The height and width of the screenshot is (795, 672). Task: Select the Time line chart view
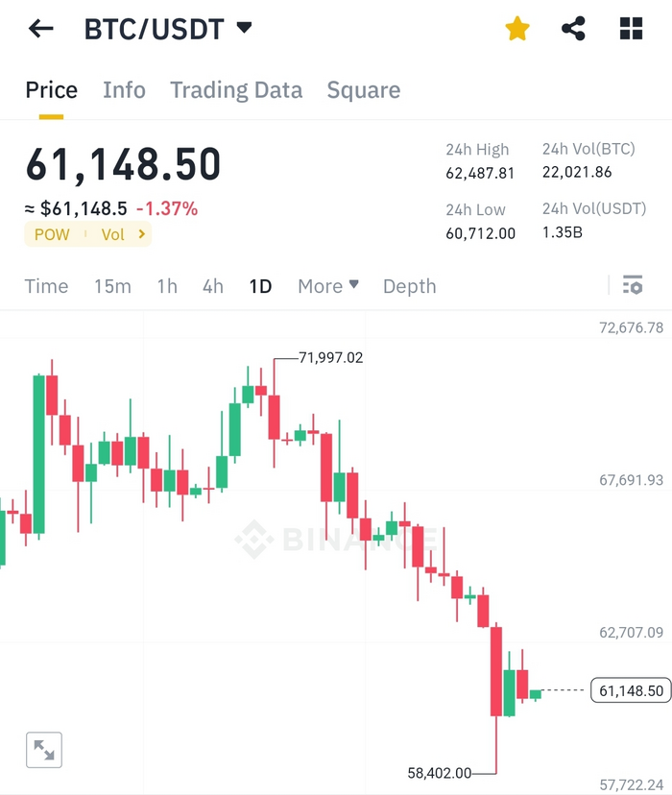click(46, 286)
